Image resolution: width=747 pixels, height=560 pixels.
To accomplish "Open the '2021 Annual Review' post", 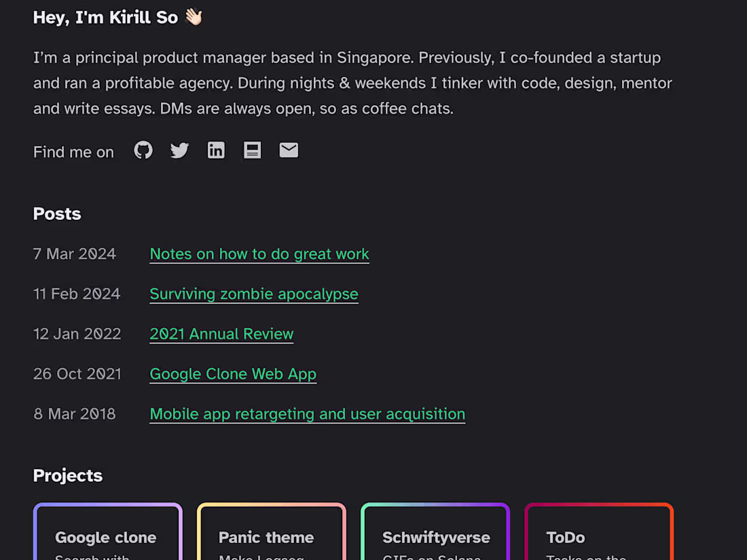I will point(221,334).
